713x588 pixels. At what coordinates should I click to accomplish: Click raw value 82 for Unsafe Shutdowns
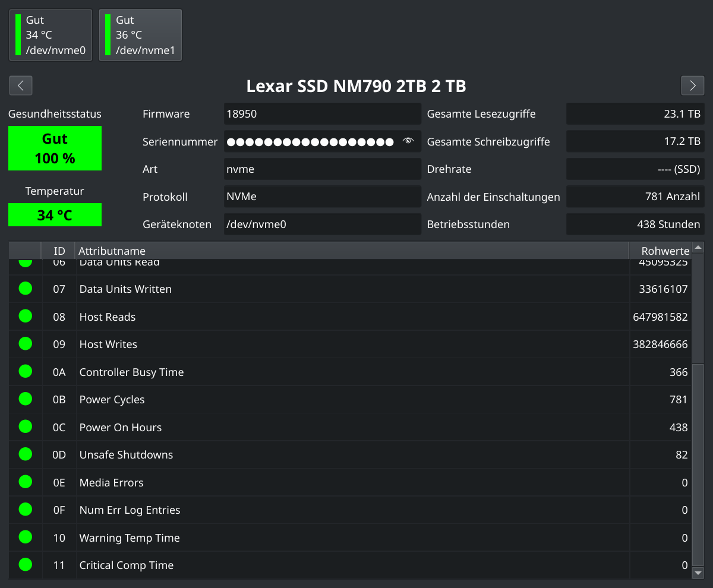coord(682,455)
